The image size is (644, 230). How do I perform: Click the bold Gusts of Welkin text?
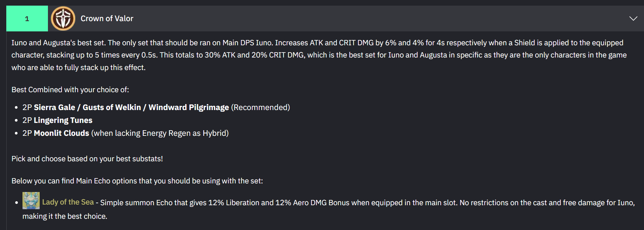pyautogui.click(x=112, y=107)
